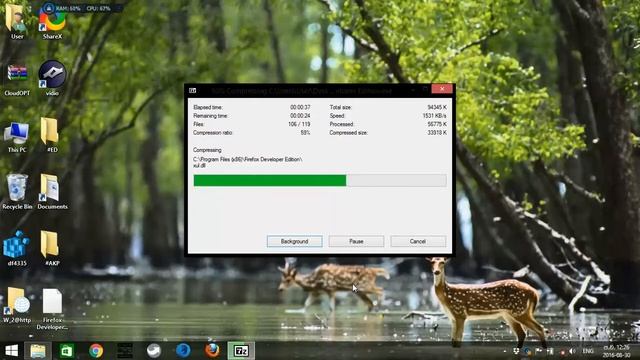Open the User folder on desktop
Viewport: 640px width, 360px height.
(17, 21)
